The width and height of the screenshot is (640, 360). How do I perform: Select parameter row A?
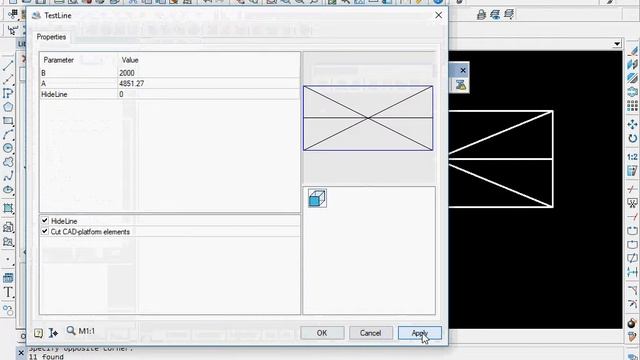(x=78, y=84)
